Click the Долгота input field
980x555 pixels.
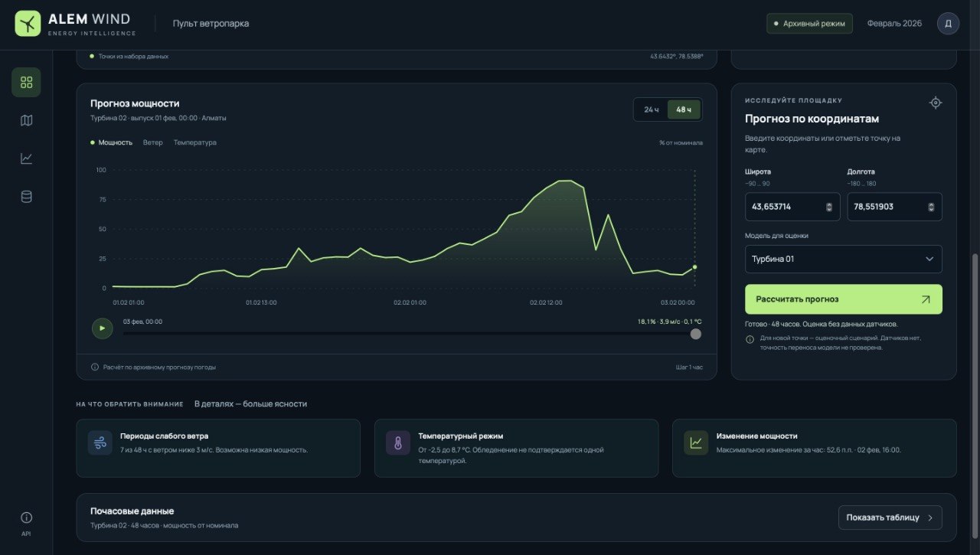click(x=894, y=207)
